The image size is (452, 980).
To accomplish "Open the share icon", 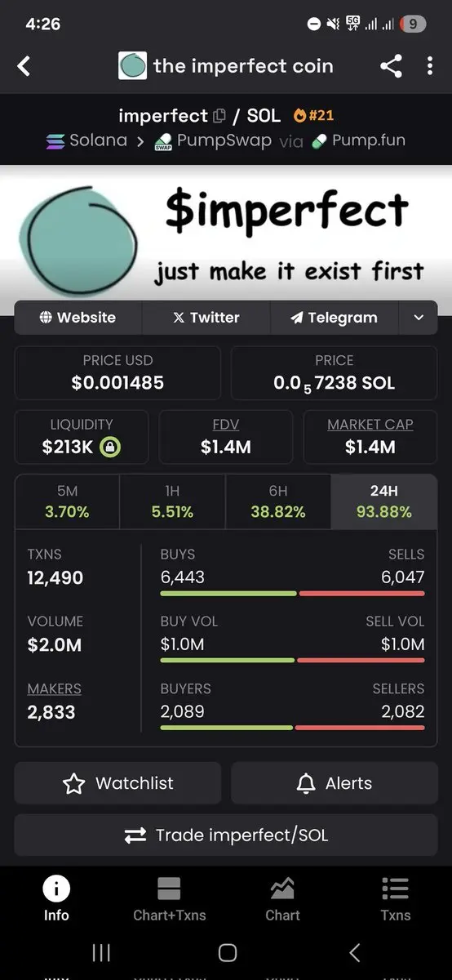I will (391, 66).
